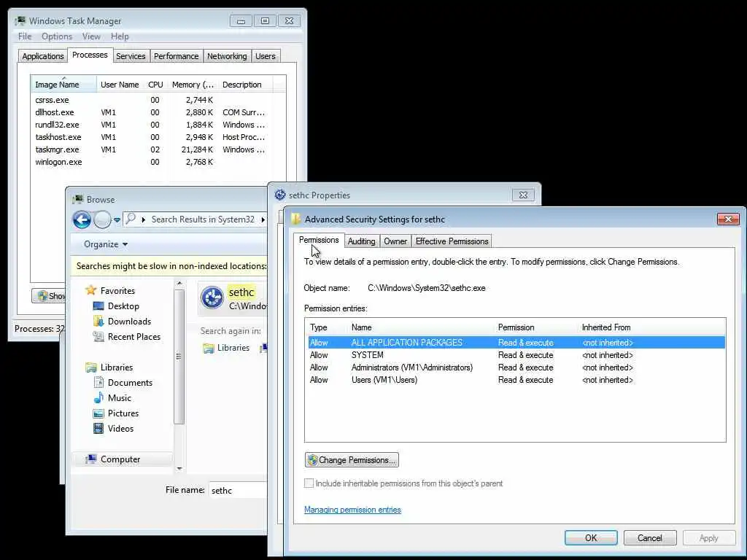747x560 pixels.
Task: Click the Recent Places icon
Action: click(x=98, y=336)
